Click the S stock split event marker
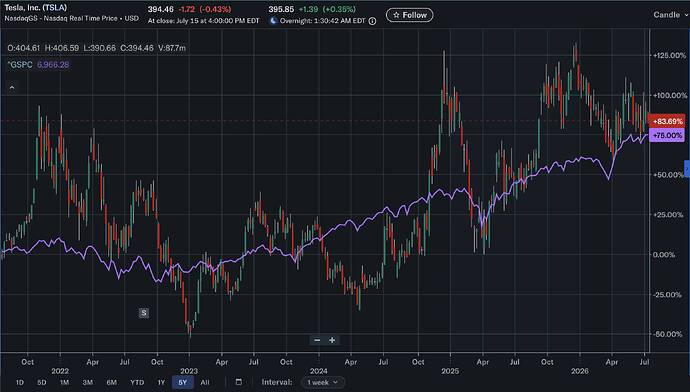This screenshot has height=392, width=690. [143, 313]
